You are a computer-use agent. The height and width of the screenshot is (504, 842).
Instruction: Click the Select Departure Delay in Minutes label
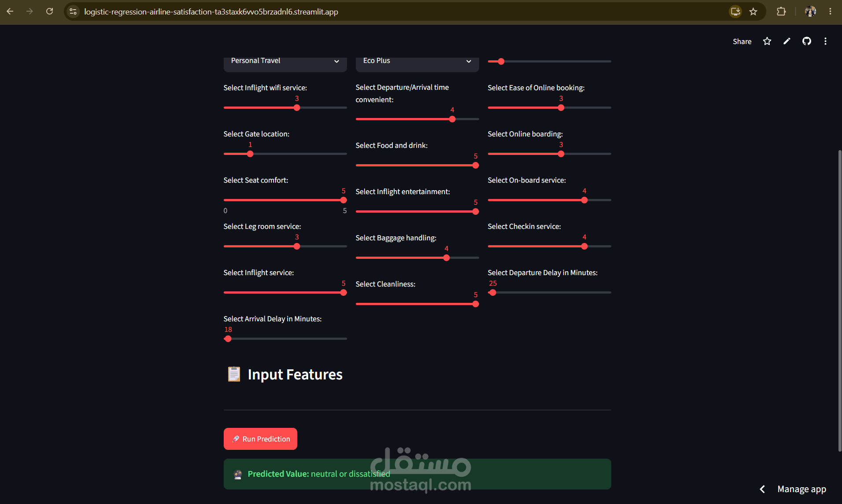[x=542, y=272]
